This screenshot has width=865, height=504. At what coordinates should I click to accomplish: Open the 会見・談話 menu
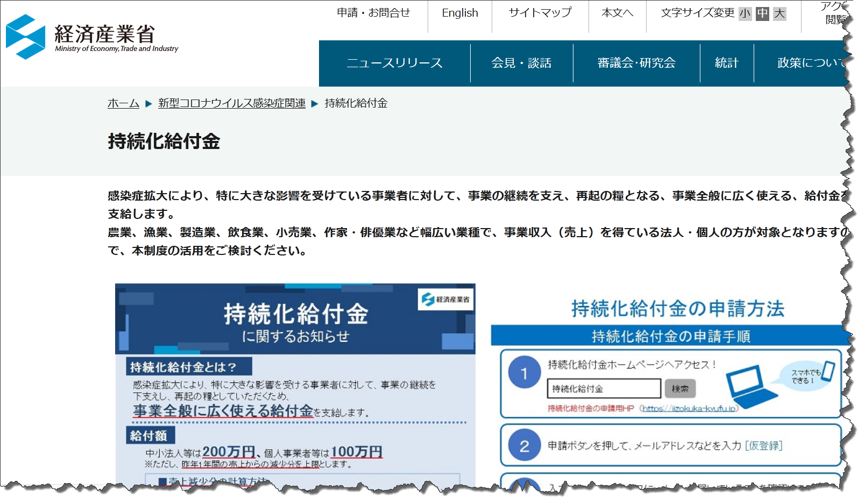click(x=521, y=63)
